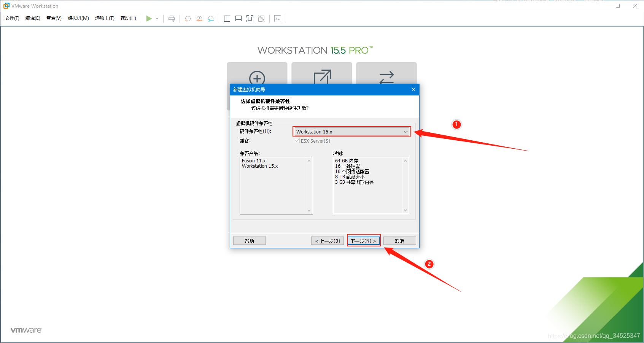Click the connect to remote server tile
644x343 pixels.
click(x=386, y=73)
